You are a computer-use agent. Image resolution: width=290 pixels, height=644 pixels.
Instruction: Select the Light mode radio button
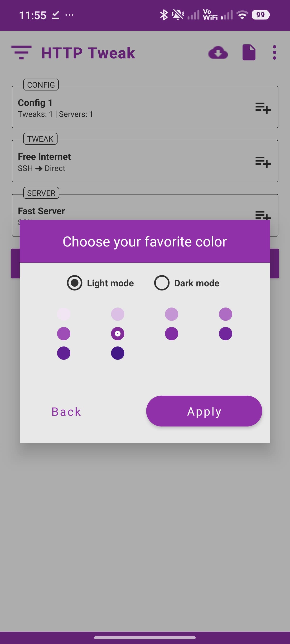(75, 283)
